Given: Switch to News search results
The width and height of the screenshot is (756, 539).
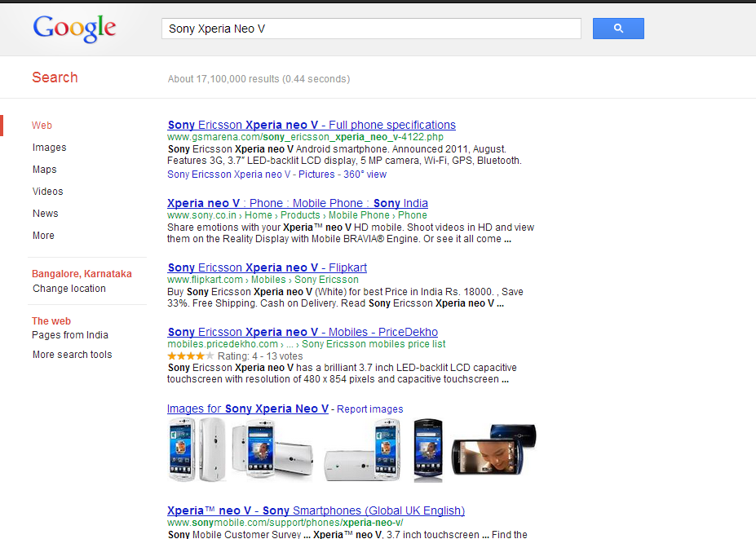Looking at the screenshot, I should point(46,214).
